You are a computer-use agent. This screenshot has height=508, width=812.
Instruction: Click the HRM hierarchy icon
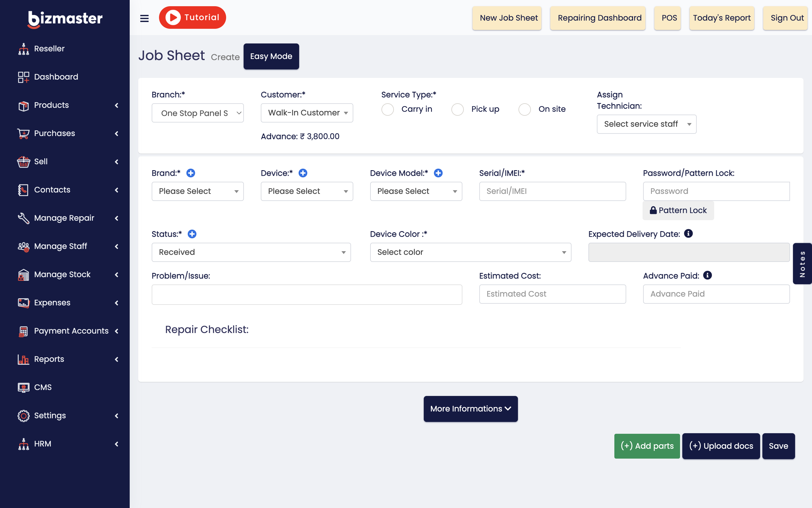tap(23, 444)
